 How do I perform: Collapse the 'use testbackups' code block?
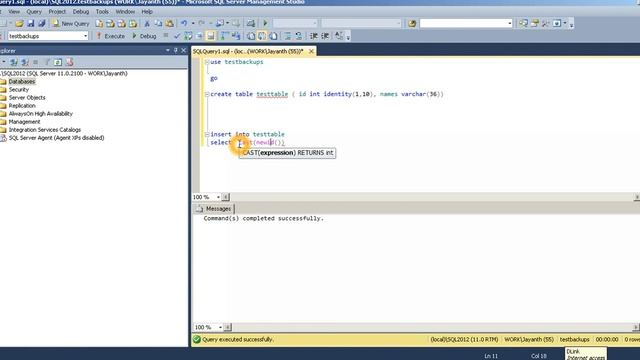(207, 62)
